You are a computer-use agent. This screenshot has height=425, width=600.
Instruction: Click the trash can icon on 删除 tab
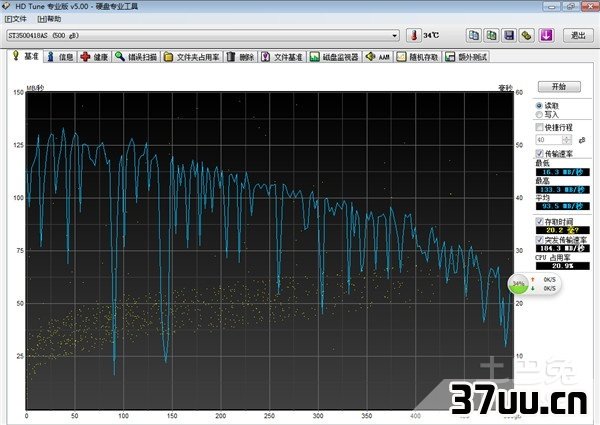[230, 57]
